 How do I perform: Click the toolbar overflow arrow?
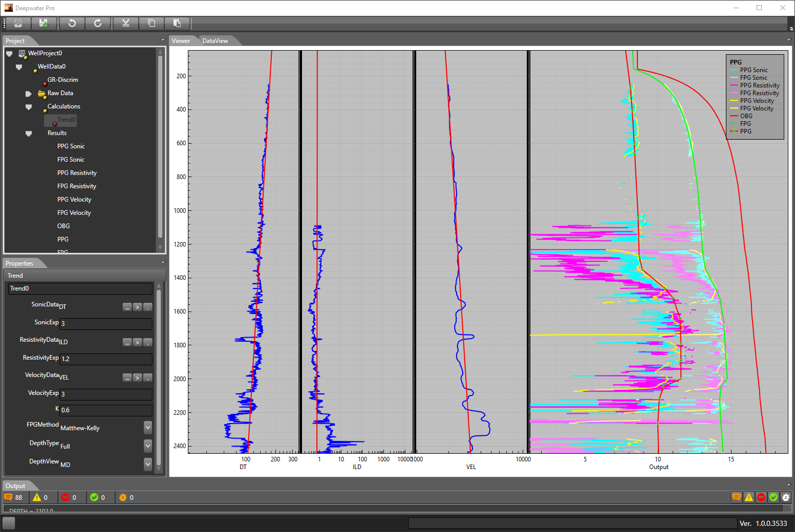click(791, 29)
